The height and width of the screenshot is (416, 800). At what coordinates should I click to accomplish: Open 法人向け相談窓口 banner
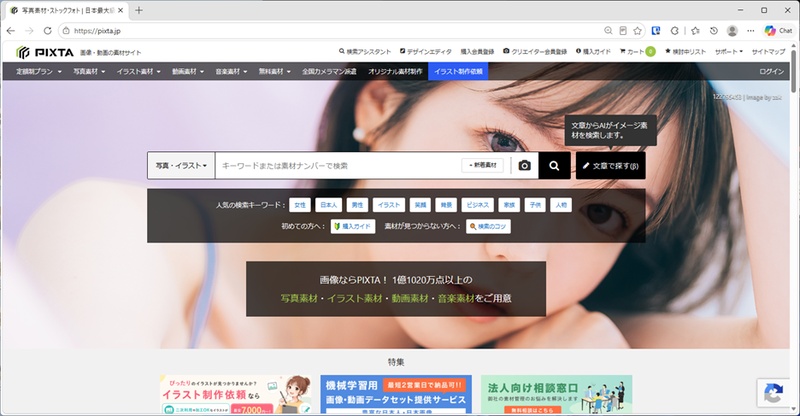[x=557, y=395]
